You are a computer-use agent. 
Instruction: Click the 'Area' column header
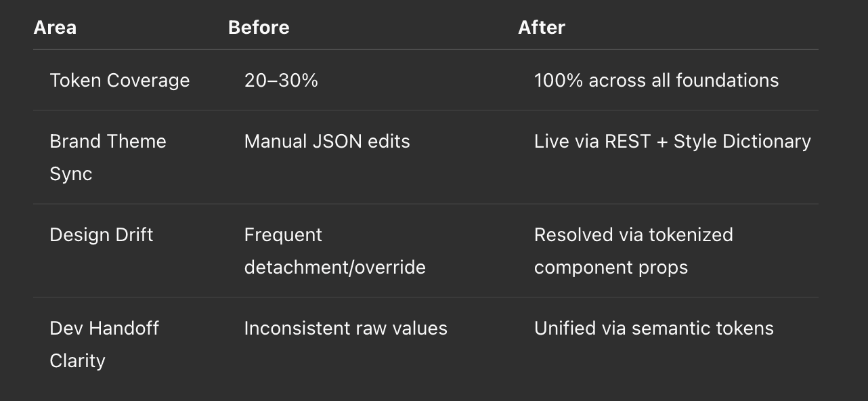click(x=55, y=28)
